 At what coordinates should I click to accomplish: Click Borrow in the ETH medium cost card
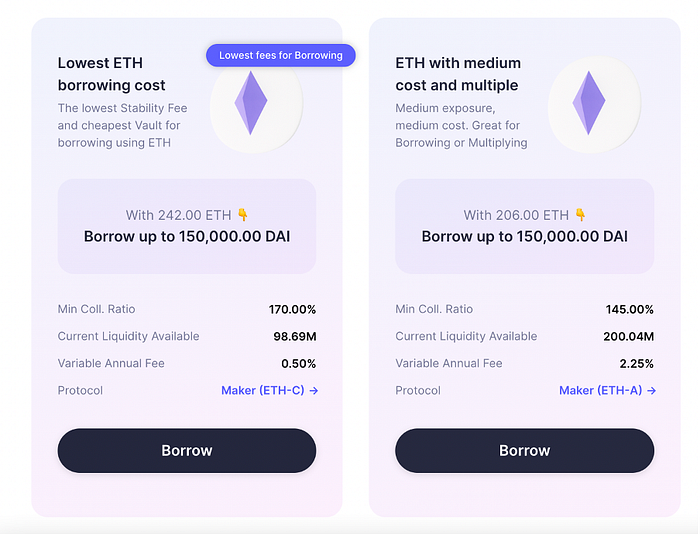coord(525,451)
